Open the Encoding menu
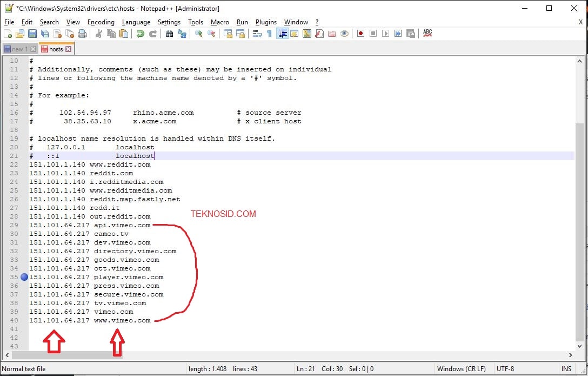Viewport: 588px width, 376px height. pos(101,22)
